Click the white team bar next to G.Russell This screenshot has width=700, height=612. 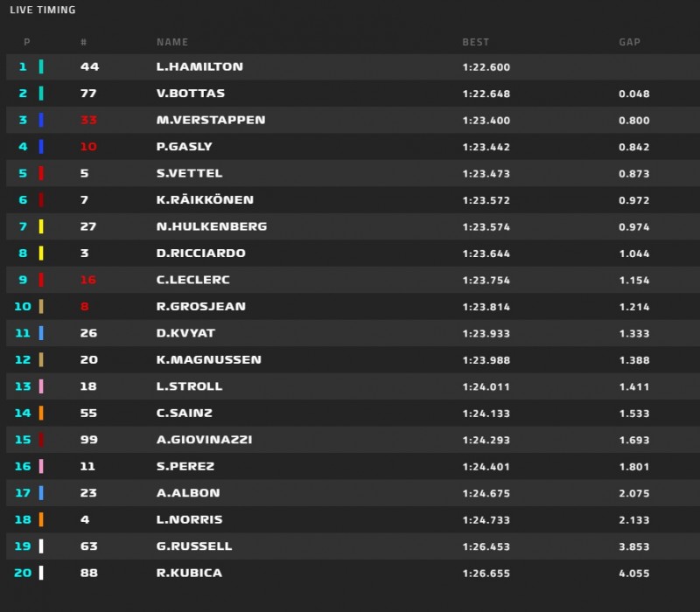[41, 546]
